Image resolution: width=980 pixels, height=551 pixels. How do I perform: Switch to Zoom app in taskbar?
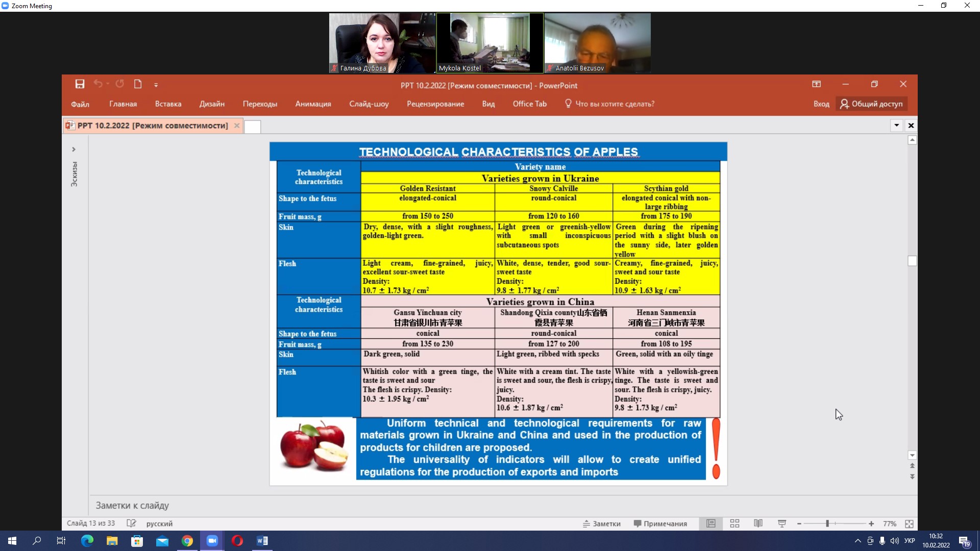(212, 541)
